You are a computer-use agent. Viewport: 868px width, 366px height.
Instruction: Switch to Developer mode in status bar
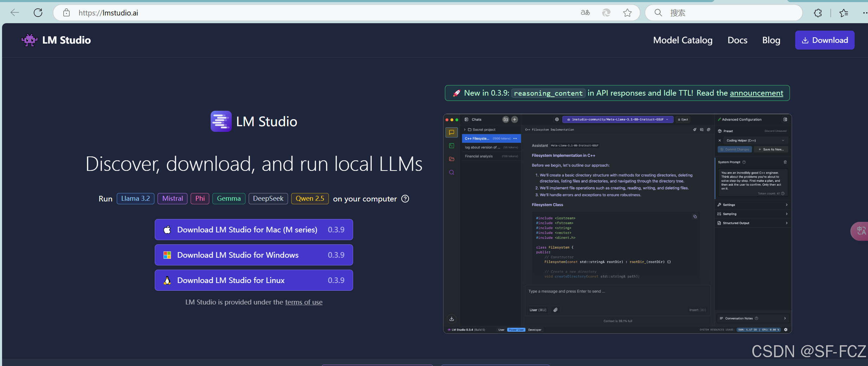(535, 330)
